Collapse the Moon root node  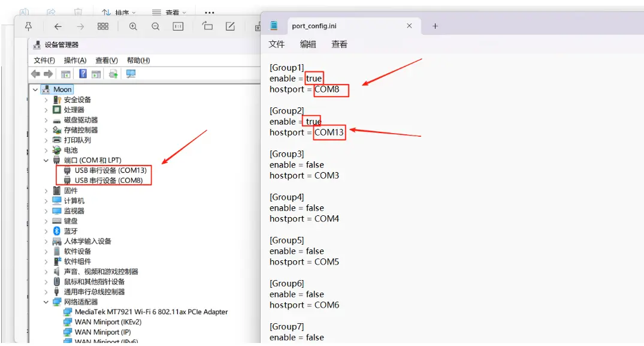point(35,89)
